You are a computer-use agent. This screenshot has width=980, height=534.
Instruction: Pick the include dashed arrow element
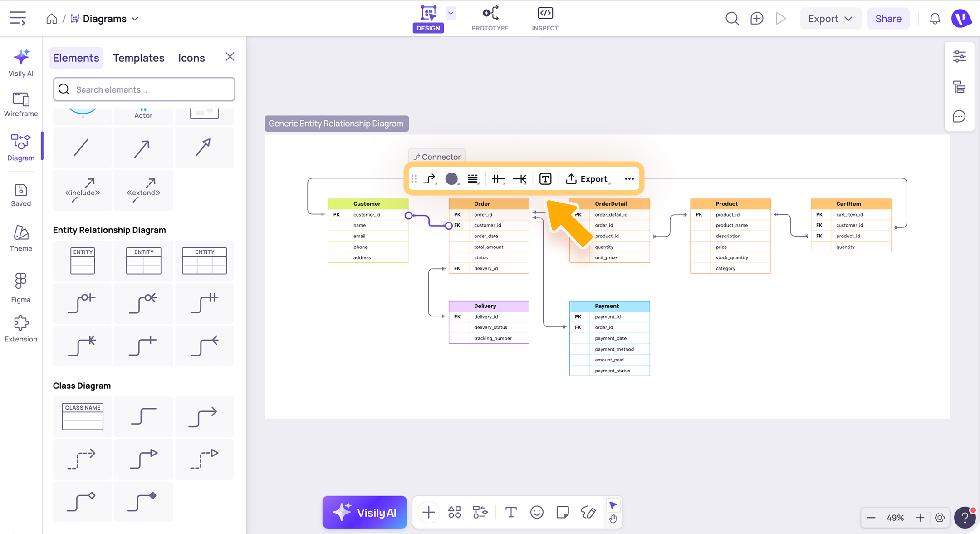click(x=82, y=190)
